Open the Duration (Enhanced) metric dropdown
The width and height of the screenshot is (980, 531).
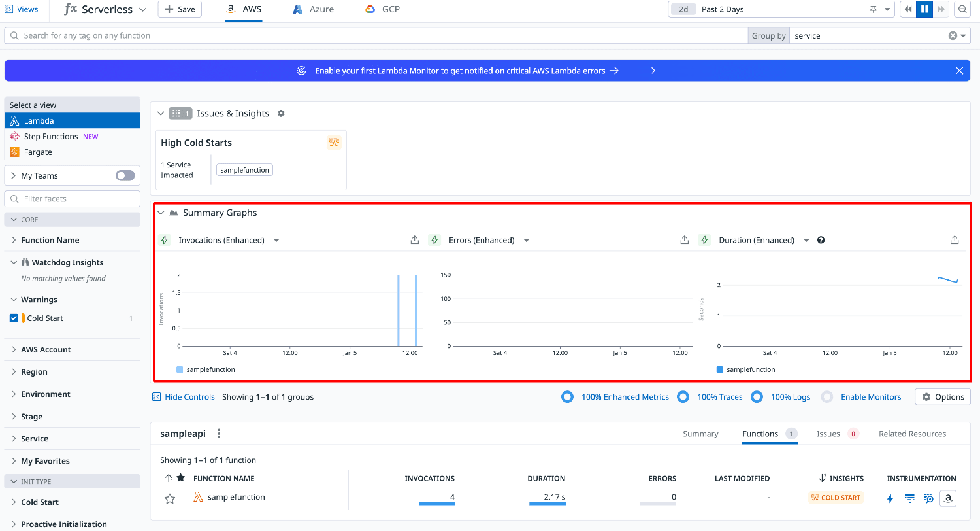tap(806, 241)
